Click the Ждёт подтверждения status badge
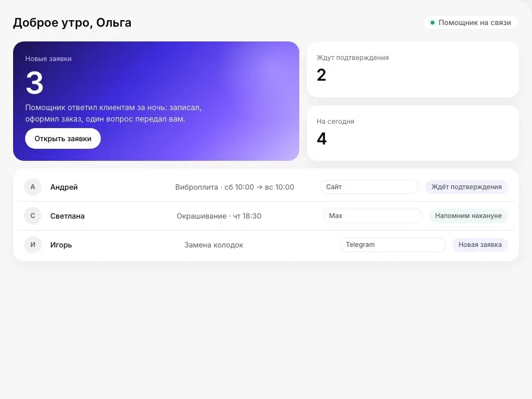 [467, 187]
